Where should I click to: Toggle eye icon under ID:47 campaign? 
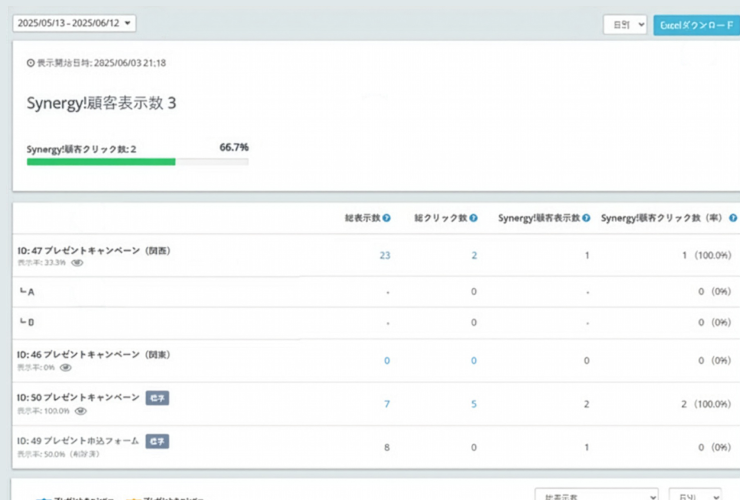pos(76,263)
